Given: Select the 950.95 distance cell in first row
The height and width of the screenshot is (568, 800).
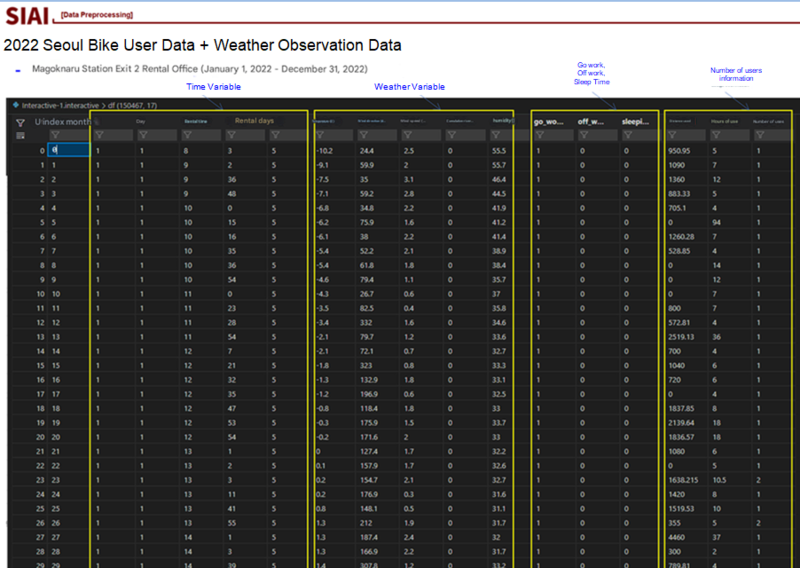Looking at the screenshot, I should [681, 150].
